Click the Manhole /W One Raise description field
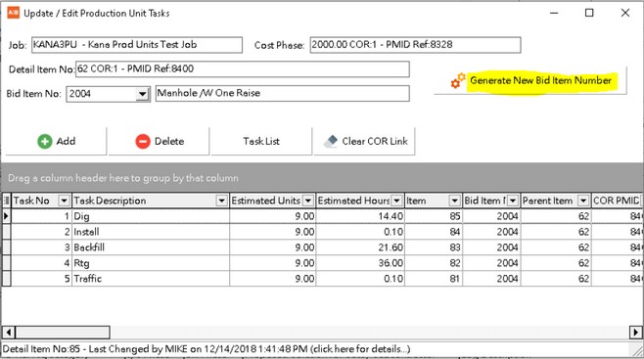 [x=283, y=93]
